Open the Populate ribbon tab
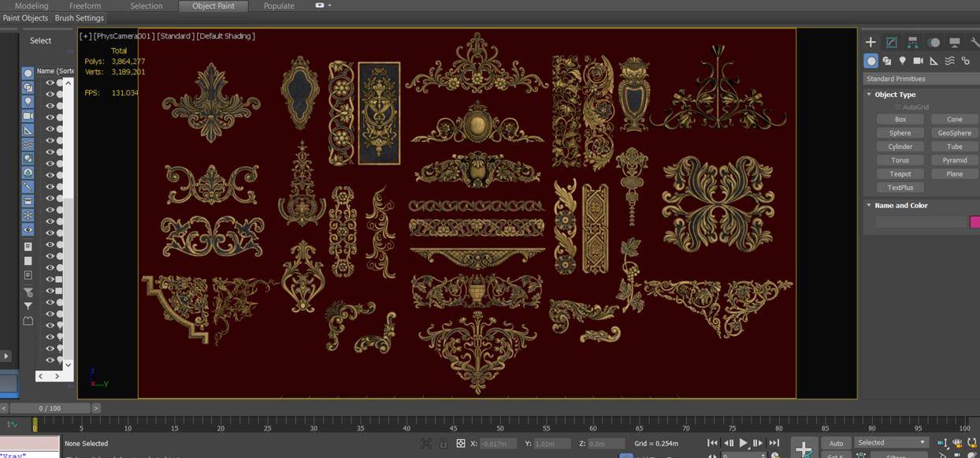Viewport: 980px width, 458px height. point(279,6)
